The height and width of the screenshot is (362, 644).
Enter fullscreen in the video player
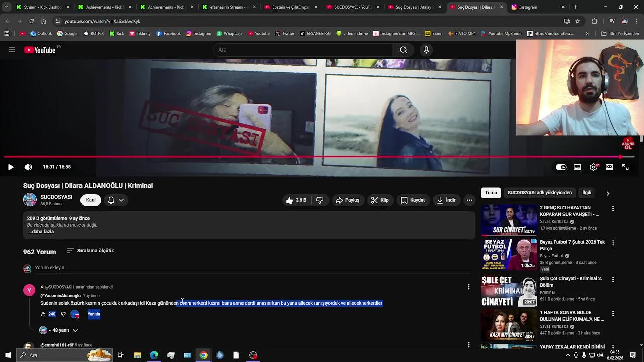tap(625, 167)
